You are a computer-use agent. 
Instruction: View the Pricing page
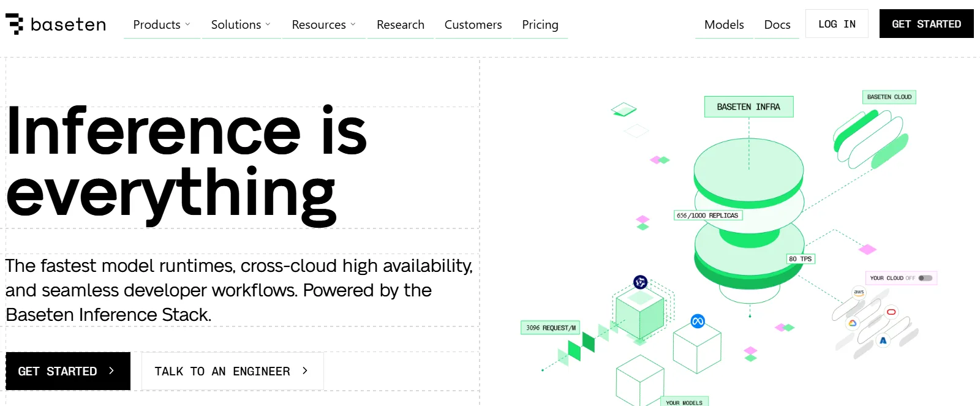[x=540, y=24]
